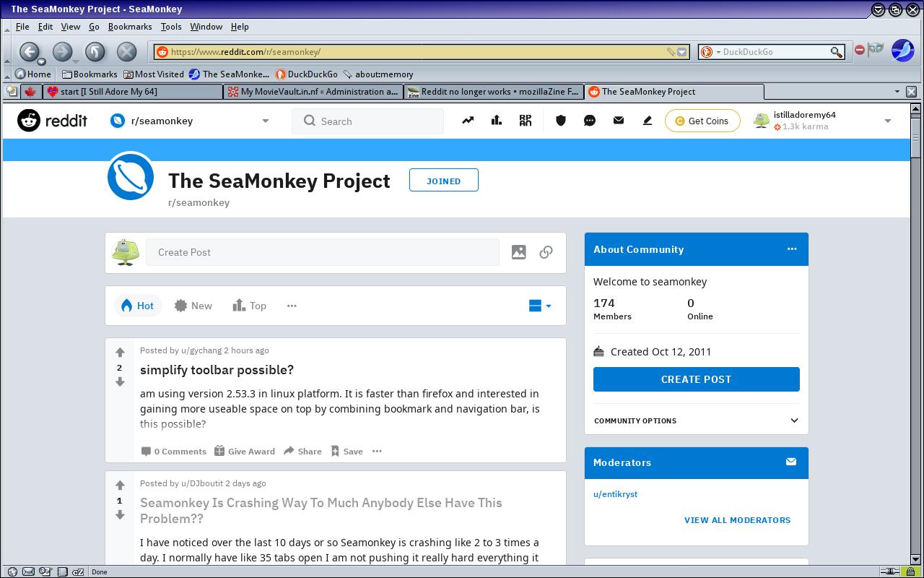The width and height of the screenshot is (924, 578).
Task: Reload the page with the Reload button
Action: pyautogui.click(x=95, y=51)
